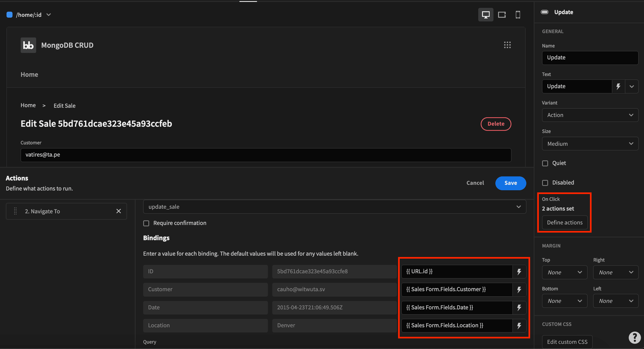Click the Name input field
This screenshot has width=644, height=349.
tap(590, 58)
